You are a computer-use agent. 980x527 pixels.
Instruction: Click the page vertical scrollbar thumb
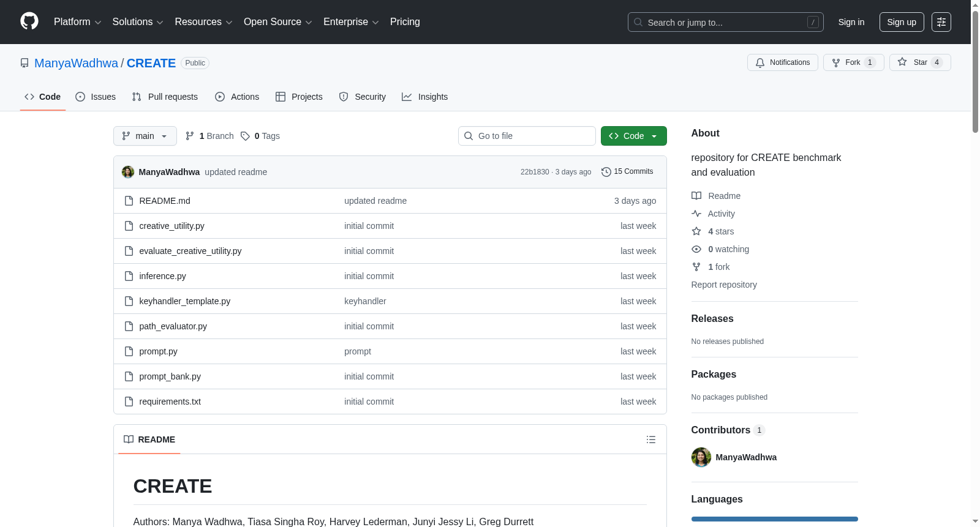pyautogui.click(x=975, y=70)
